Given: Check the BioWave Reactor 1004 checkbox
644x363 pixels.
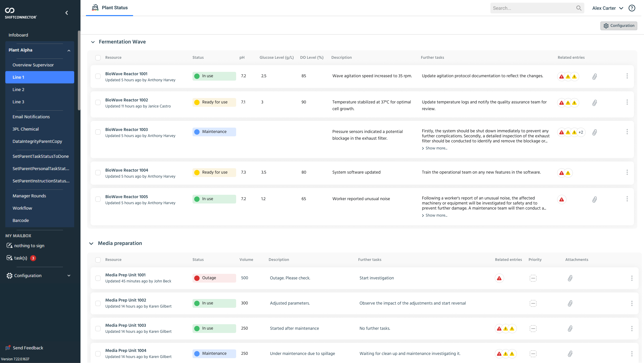Looking at the screenshot, I should pyautogui.click(x=98, y=172).
